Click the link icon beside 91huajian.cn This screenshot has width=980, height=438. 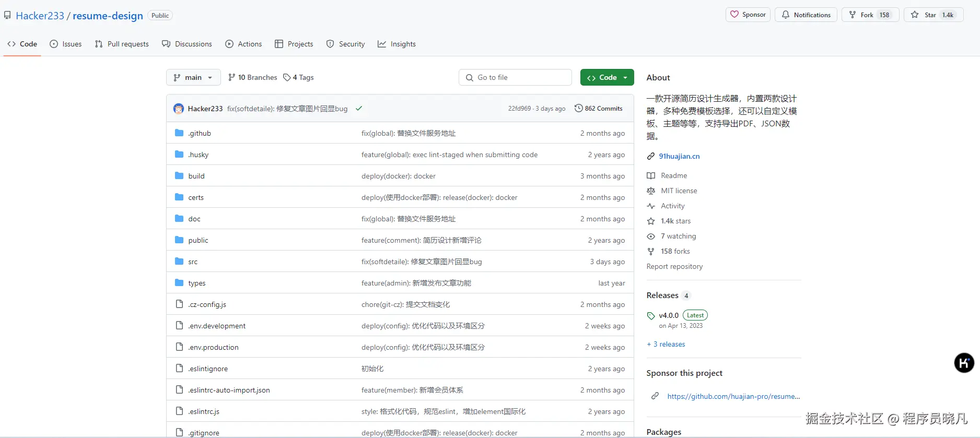pos(651,156)
